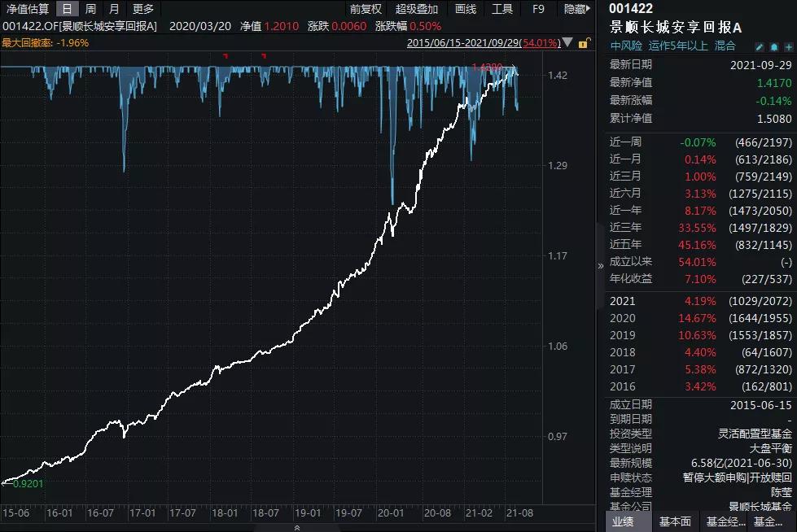Open the date range dropdown arrow
The height and width of the screenshot is (532, 797).
tap(567, 44)
